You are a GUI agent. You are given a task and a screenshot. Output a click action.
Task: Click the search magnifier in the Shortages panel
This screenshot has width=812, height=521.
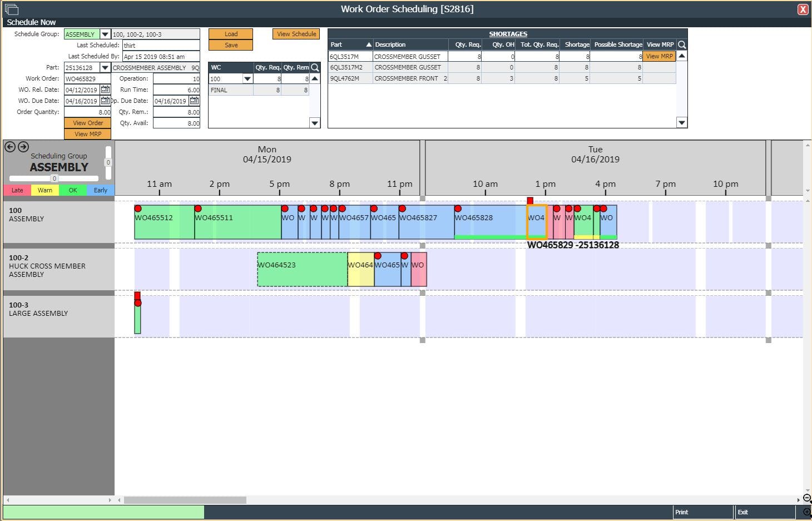click(682, 44)
